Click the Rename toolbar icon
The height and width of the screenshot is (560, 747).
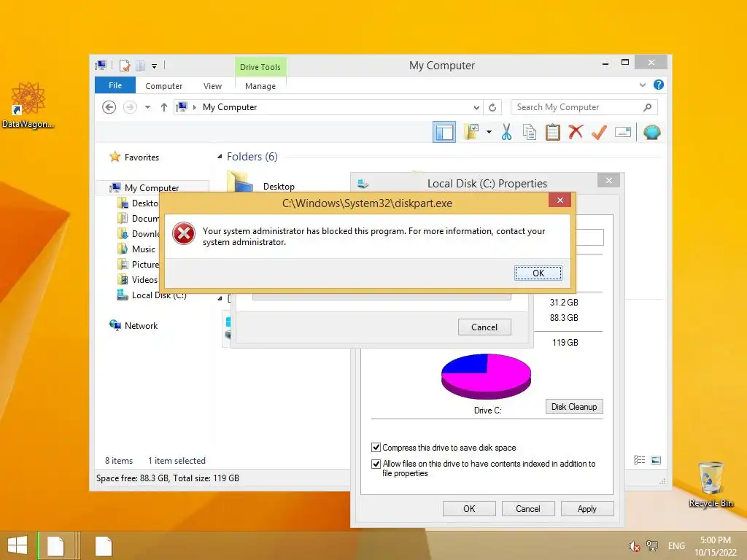tap(623, 132)
